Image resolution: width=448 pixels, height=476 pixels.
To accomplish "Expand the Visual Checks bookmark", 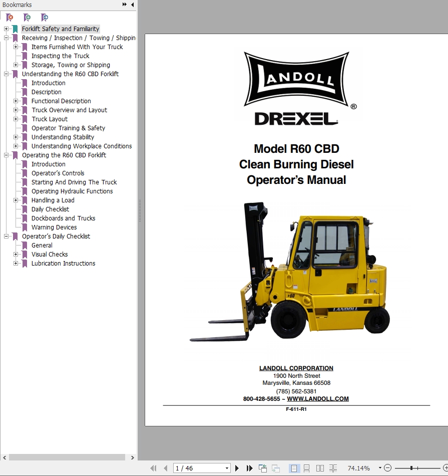I will 16,254.
